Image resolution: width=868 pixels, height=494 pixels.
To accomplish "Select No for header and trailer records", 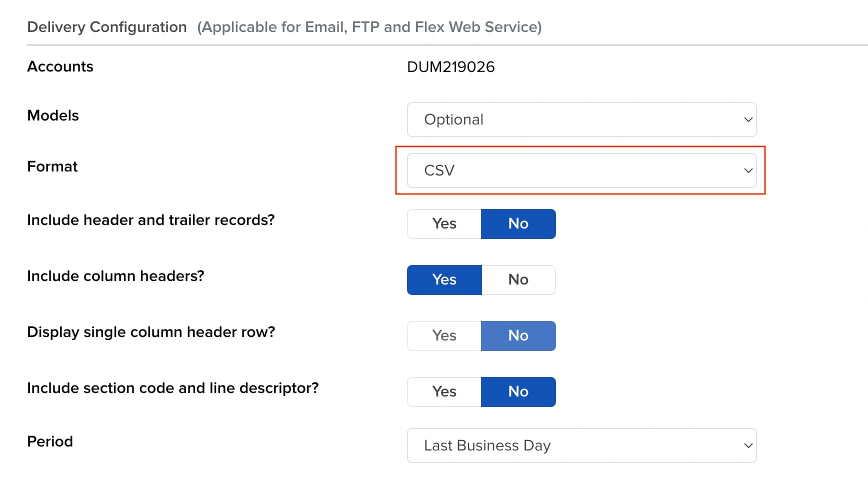I will [x=518, y=223].
